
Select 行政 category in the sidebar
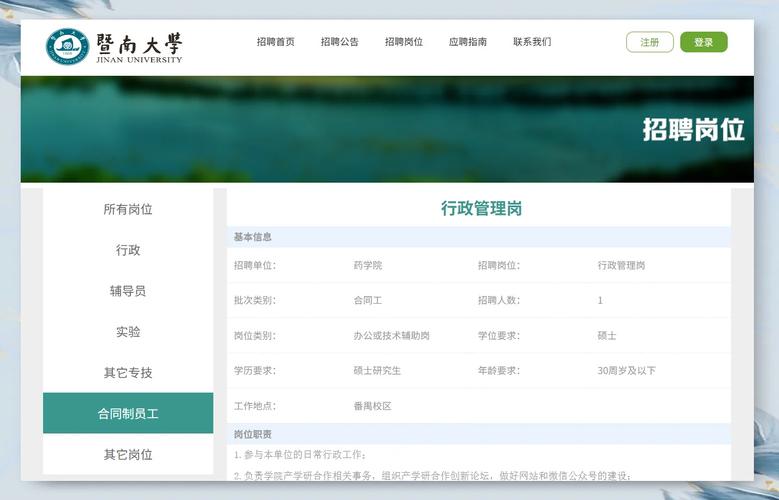click(128, 250)
